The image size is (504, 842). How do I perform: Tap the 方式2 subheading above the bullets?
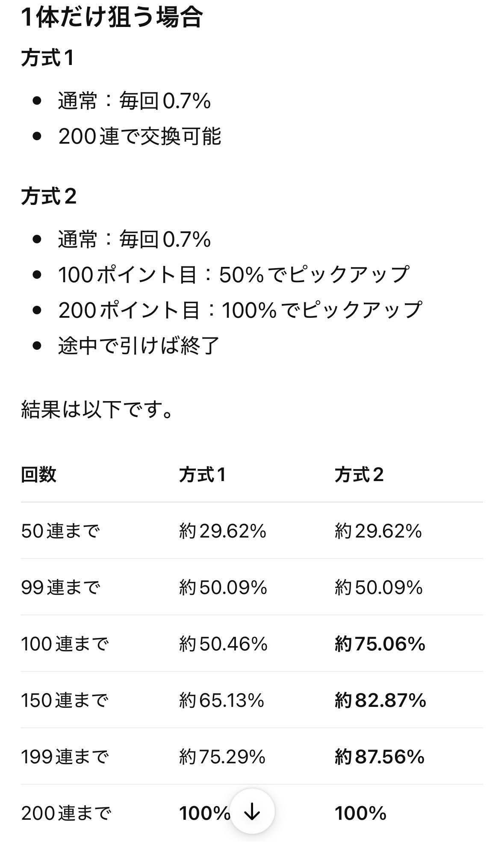pyautogui.click(x=49, y=196)
